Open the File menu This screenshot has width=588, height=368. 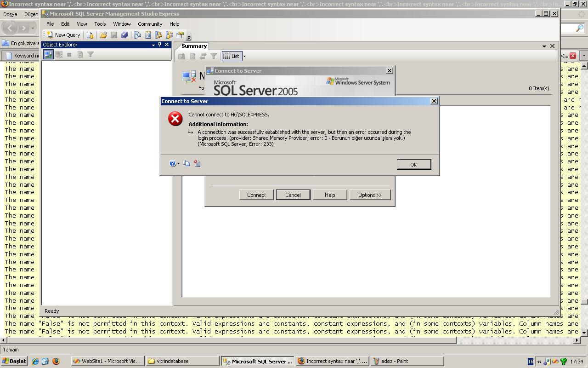[50, 24]
